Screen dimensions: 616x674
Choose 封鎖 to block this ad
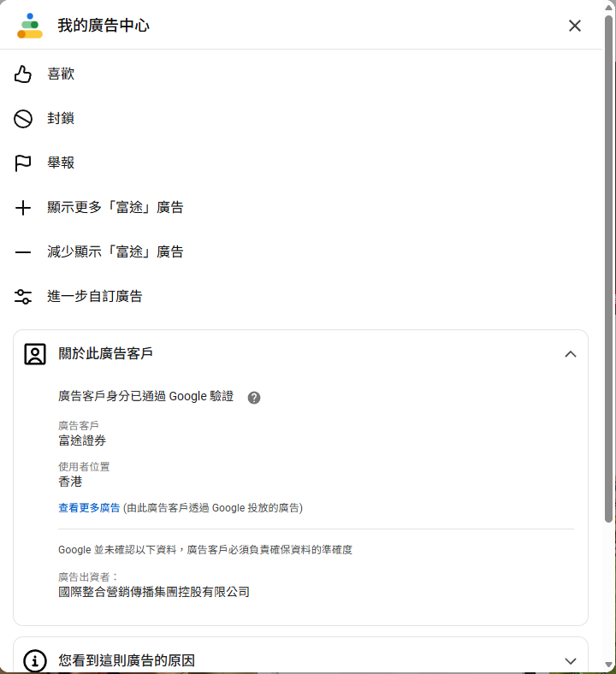point(61,118)
